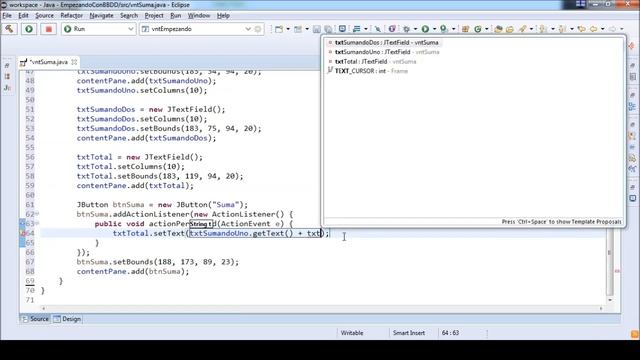This screenshot has width=640, height=360.
Task: Click the 64 : 63 cursor position status
Action: pos(450,333)
